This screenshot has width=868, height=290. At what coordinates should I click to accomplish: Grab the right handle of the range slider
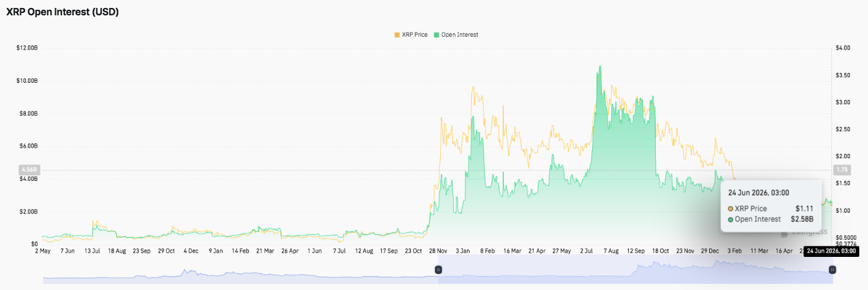832,269
